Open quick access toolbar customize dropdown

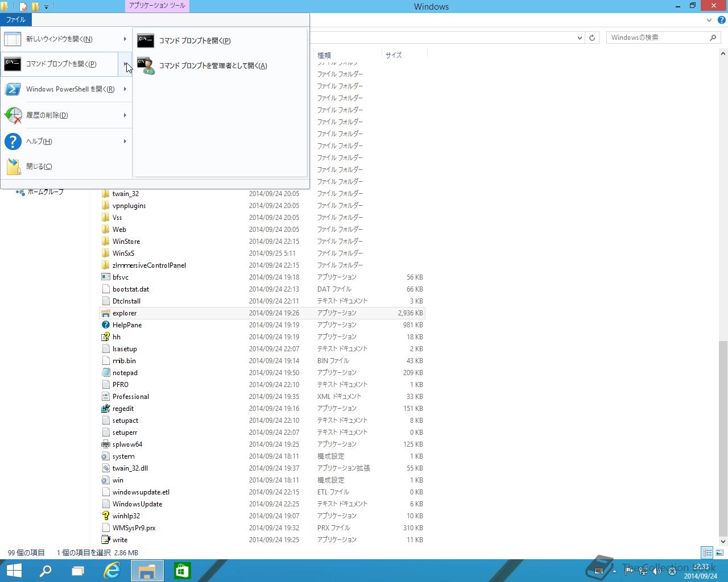(x=46, y=7)
